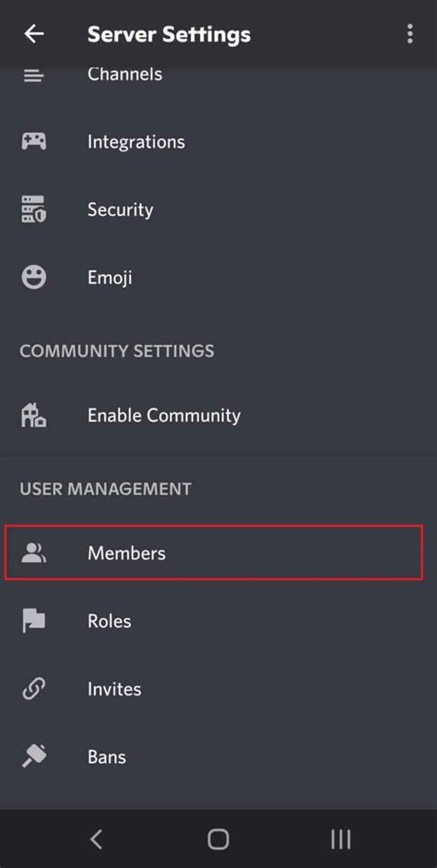Click the Channels list icon

click(34, 75)
